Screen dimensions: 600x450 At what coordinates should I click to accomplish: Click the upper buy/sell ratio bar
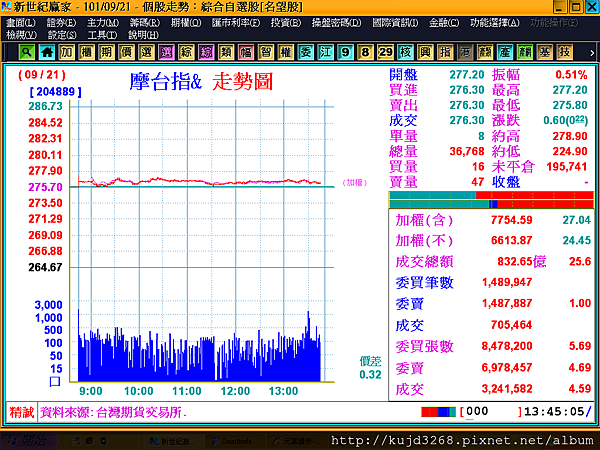tap(491, 196)
